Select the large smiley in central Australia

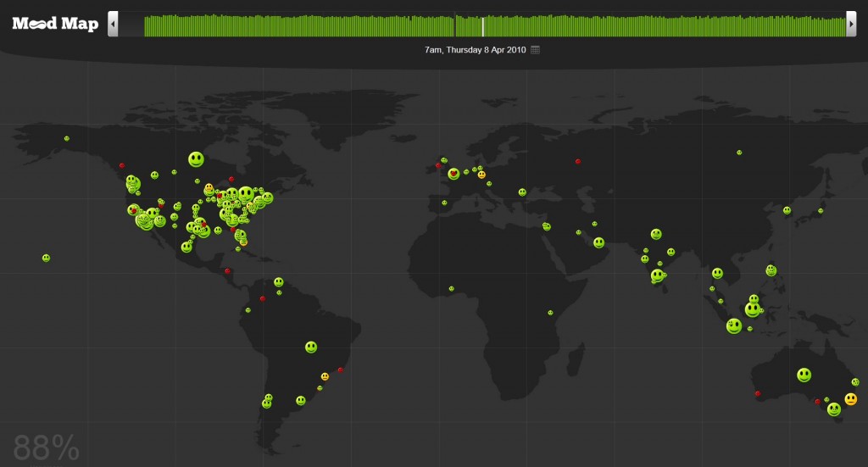point(804,375)
